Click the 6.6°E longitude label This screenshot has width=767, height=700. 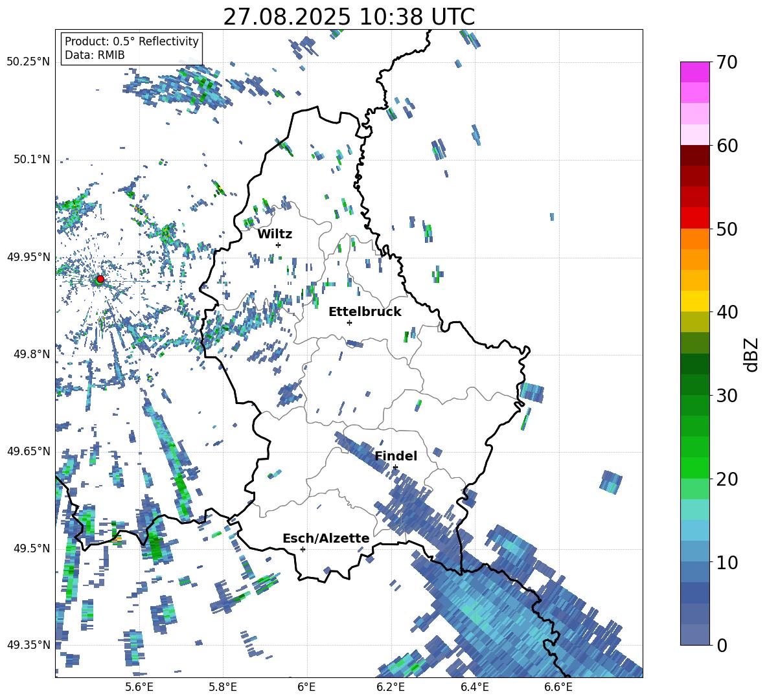pos(558,687)
